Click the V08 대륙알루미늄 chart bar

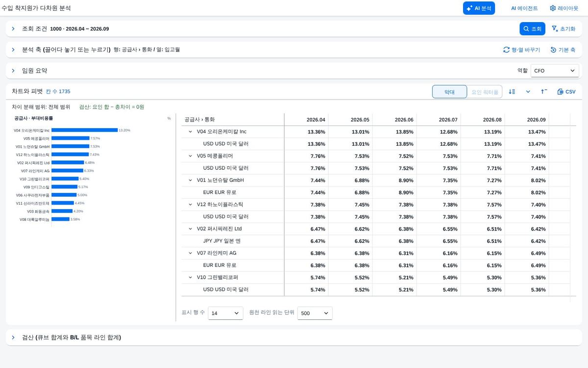tap(60, 219)
